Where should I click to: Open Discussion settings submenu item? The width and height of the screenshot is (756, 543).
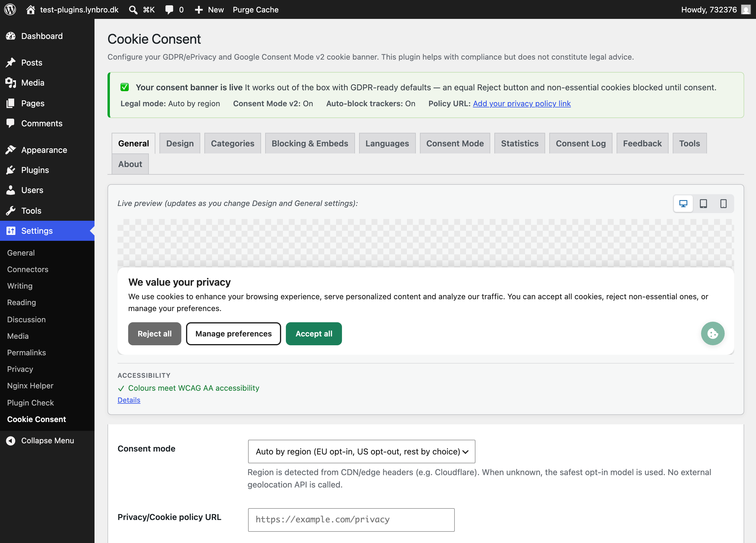26,319
